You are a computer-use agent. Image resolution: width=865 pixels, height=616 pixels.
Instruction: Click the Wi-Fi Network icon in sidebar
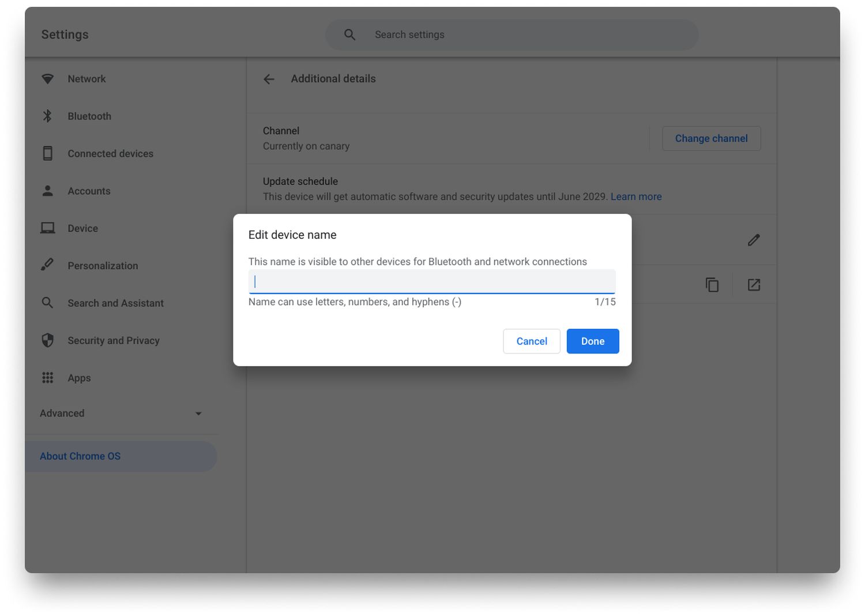[x=48, y=79]
